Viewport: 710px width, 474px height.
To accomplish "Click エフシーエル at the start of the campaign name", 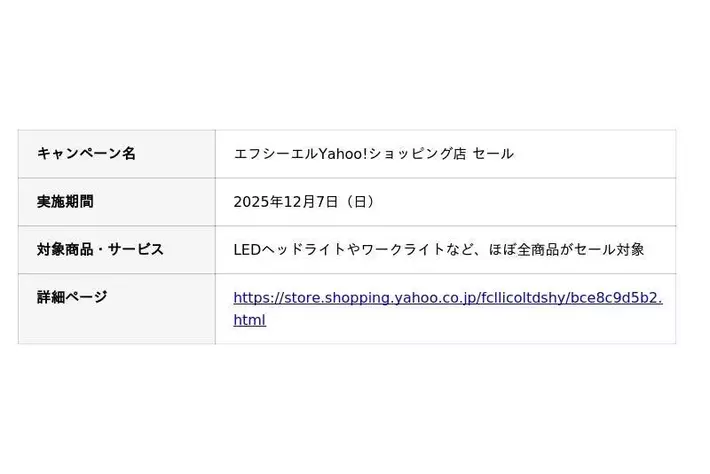I will click(275, 153).
